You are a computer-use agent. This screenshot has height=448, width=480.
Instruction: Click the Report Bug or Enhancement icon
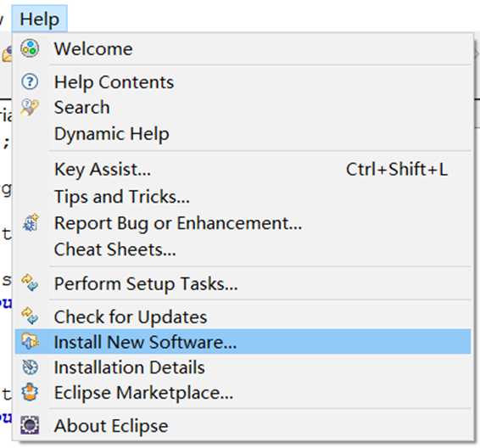(x=31, y=222)
